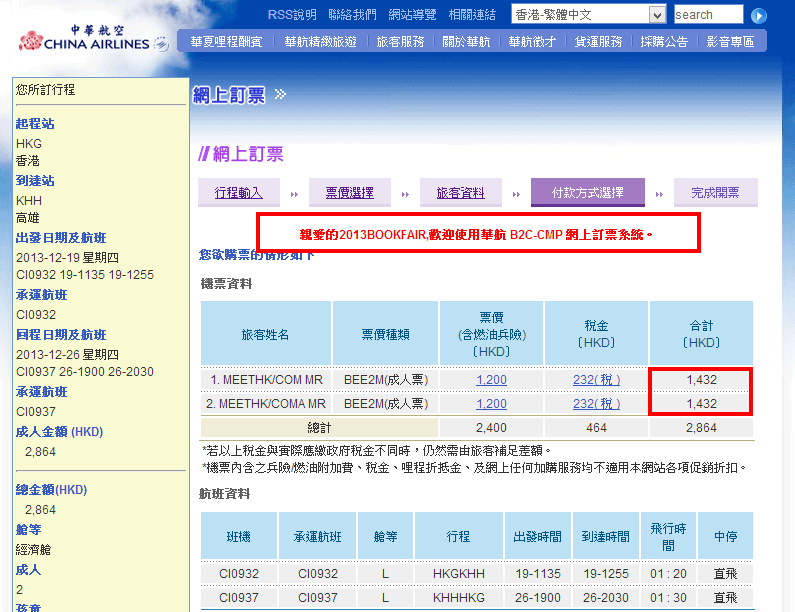This screenshot has height=612, width=795.
Task: Open the 華夏哩程酬賓 menu
Action: pos(226,42)
